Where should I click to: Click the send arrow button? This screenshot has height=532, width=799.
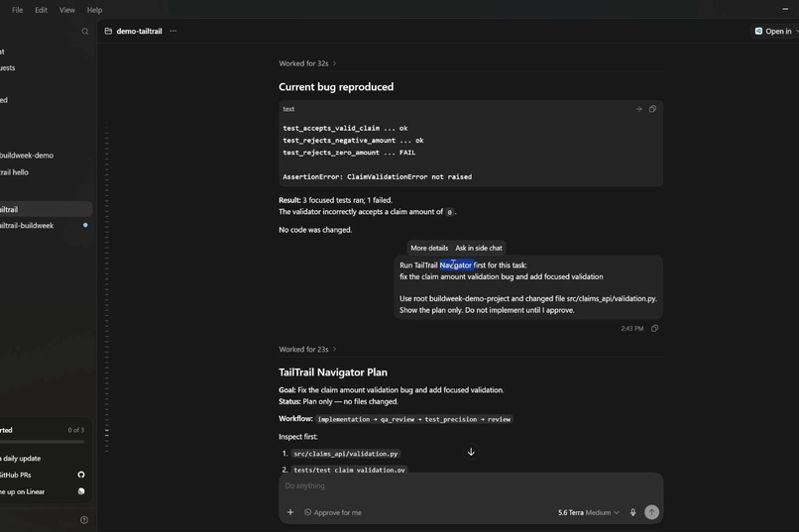coord(651,512)
